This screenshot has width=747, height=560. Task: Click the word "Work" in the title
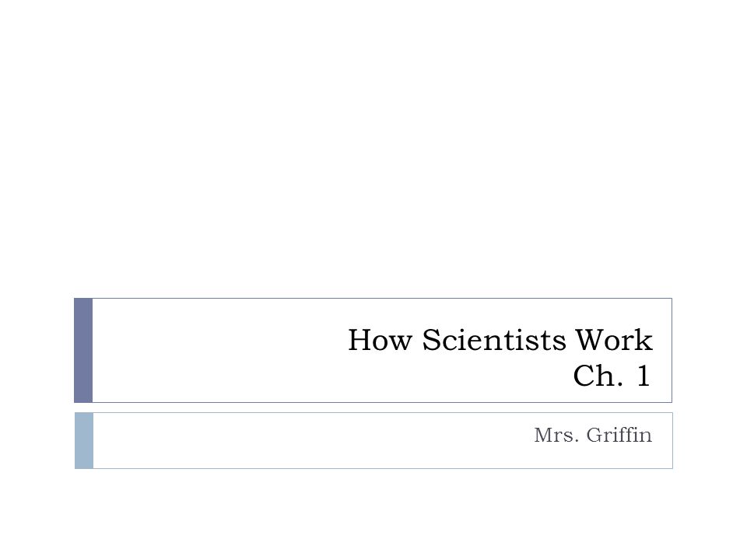614,340
